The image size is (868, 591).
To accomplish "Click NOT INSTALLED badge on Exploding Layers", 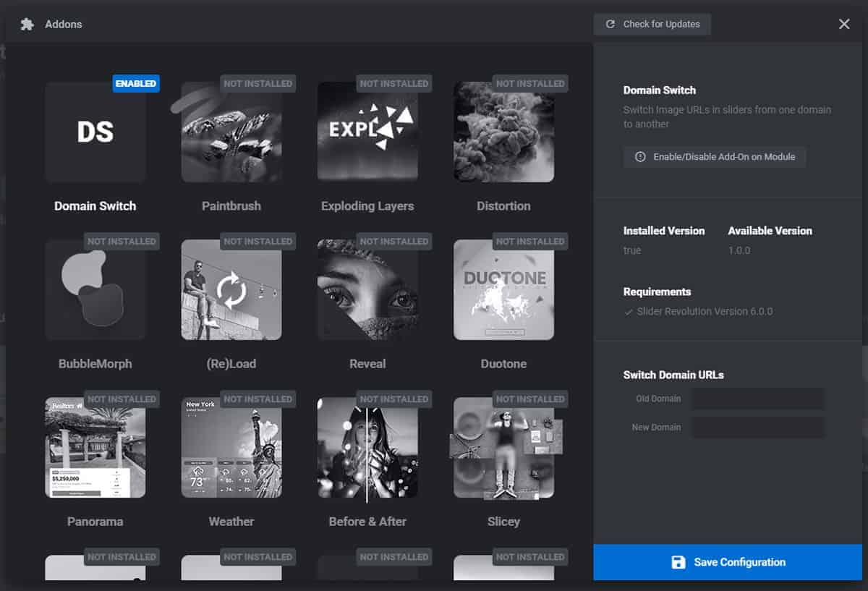I will pyautogui.click(x=394, y=83).
